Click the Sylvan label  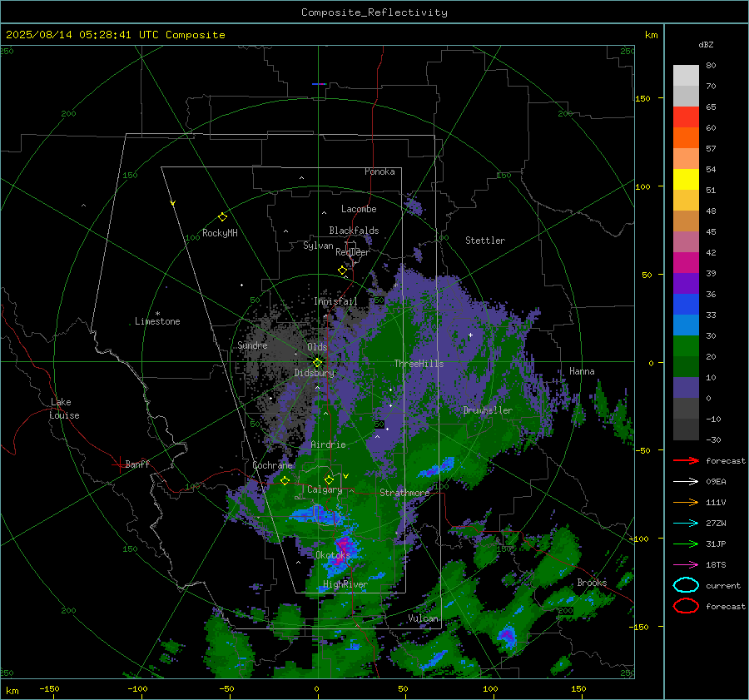click(x=318, y=246)
